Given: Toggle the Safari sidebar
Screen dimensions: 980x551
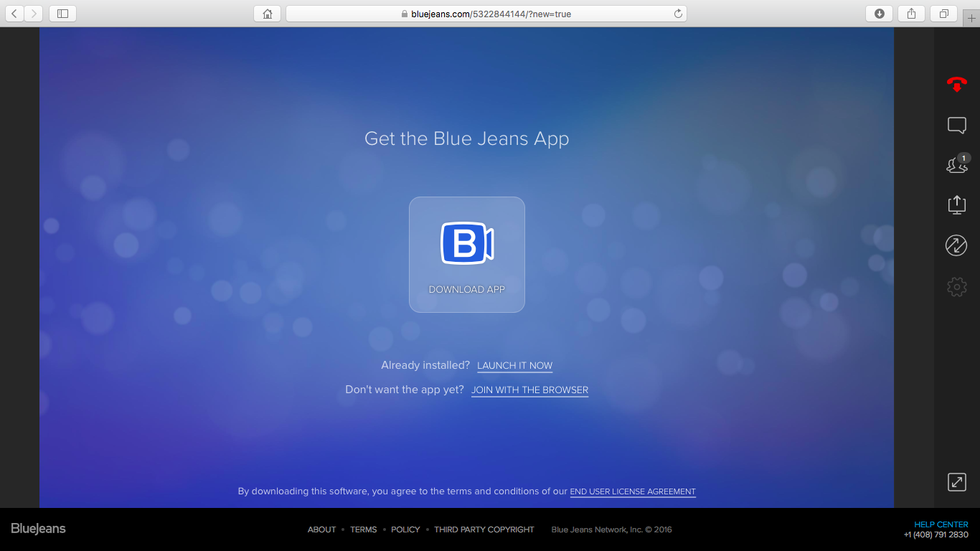Looking at the screenshot, I should 62,14.
